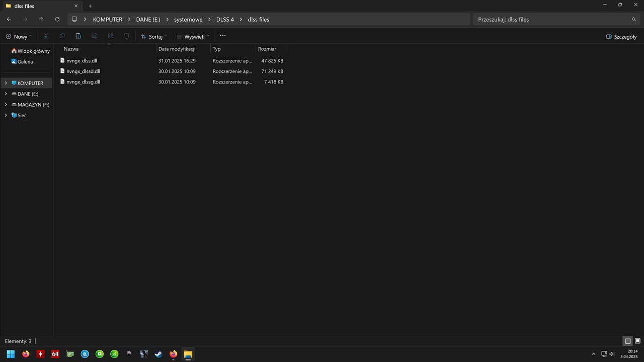Expand the KOMPUTER tree node
644x362 pixels.
[x=6, y=83]
